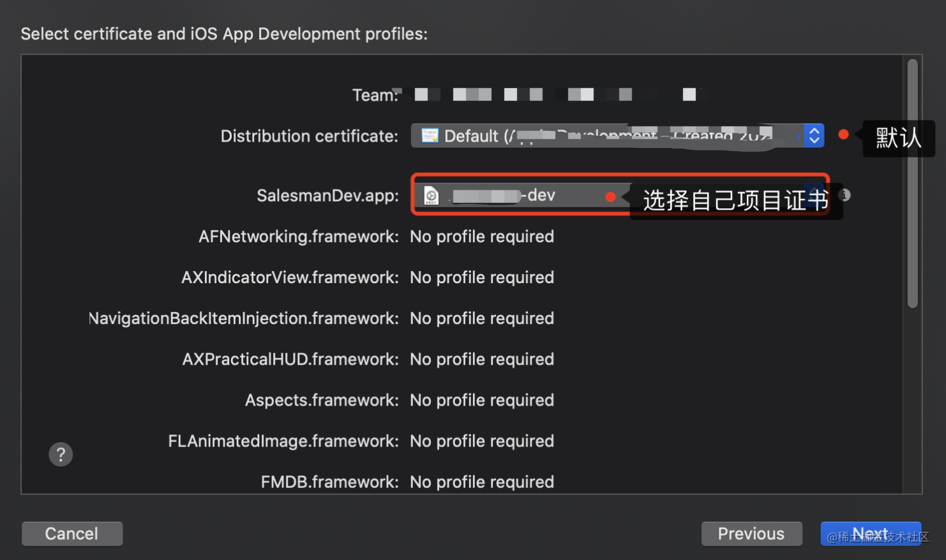This screenshot has width=946, height=560.
Task: Click the red status dot beside Distribution certificate
Action: [844, 135]
